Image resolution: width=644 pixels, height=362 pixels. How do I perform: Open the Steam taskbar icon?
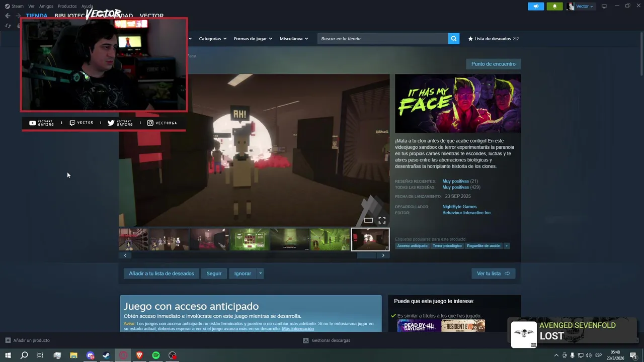[x=107, y=355]
